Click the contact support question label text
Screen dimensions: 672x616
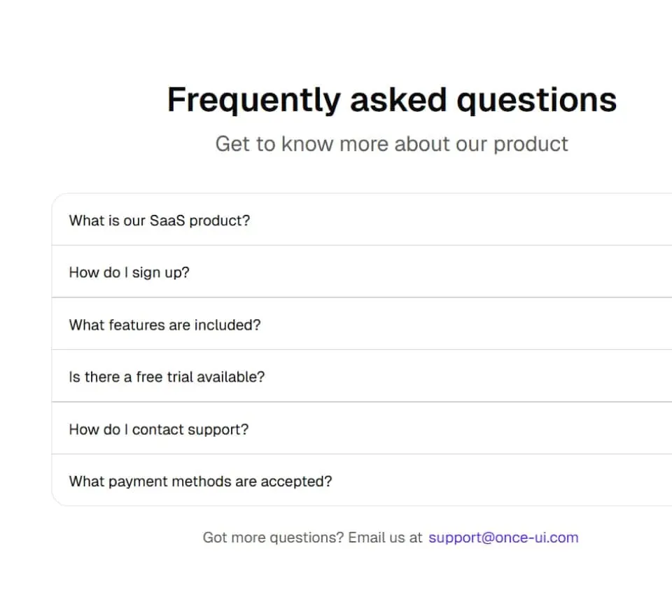[x=159, y=429]
